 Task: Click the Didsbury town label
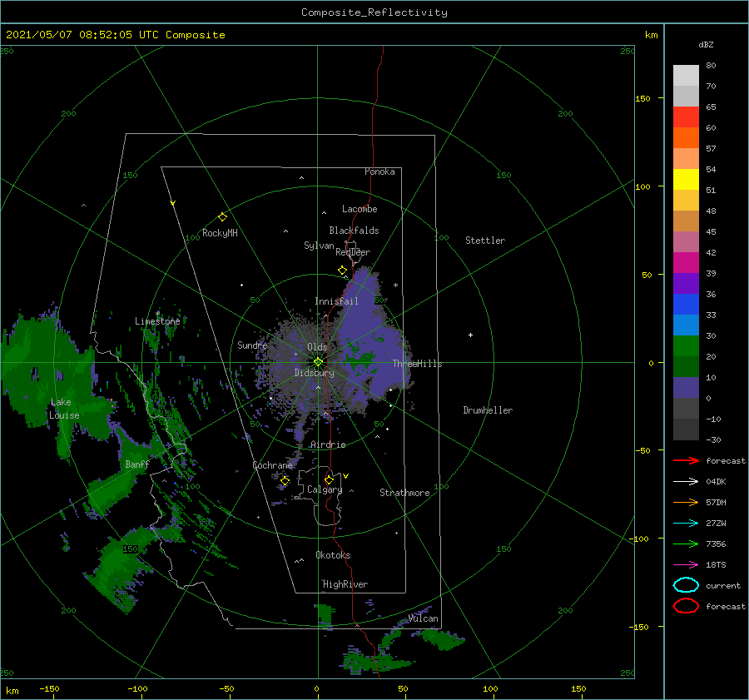[315, 373]
